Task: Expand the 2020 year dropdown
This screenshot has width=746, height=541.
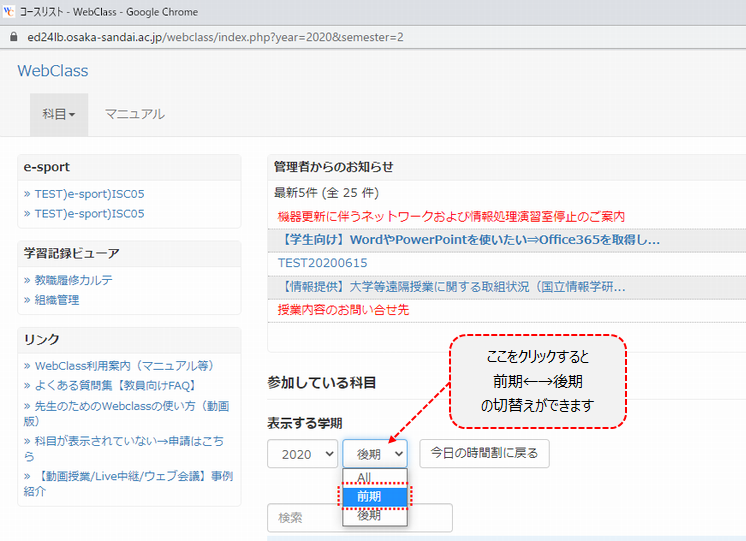Action: coord(302,453)
